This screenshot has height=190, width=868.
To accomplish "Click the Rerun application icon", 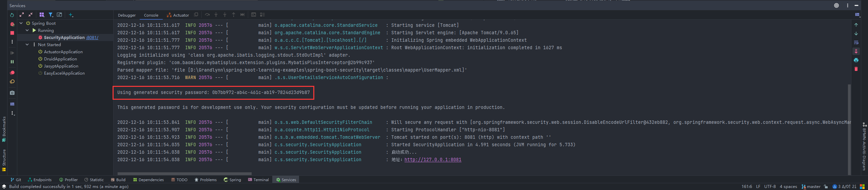I will 12,15.
